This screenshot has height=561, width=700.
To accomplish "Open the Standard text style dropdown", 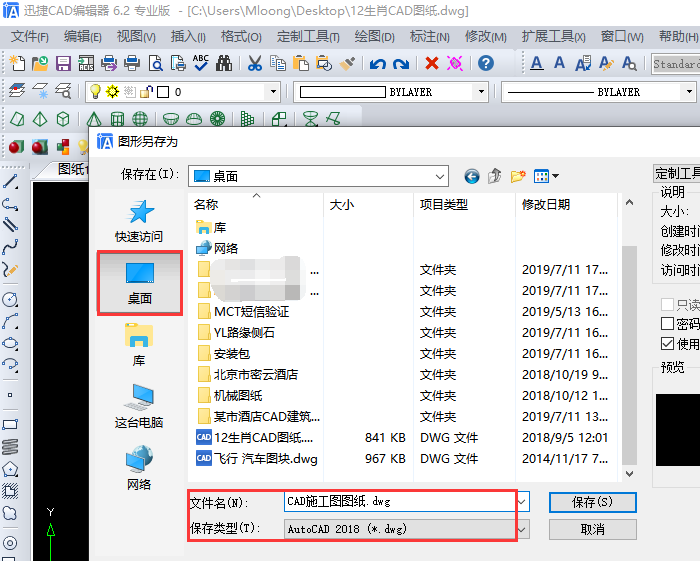I will tap(675, 64).
